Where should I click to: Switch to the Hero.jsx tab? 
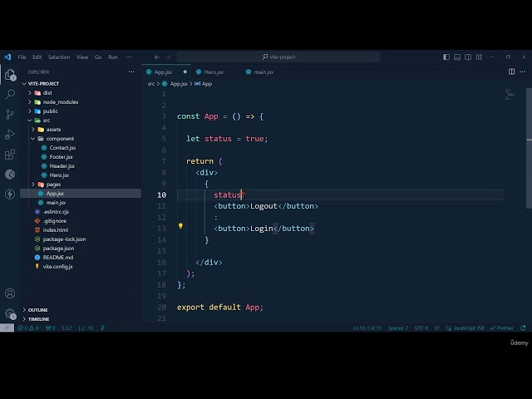tap(214, 72)
